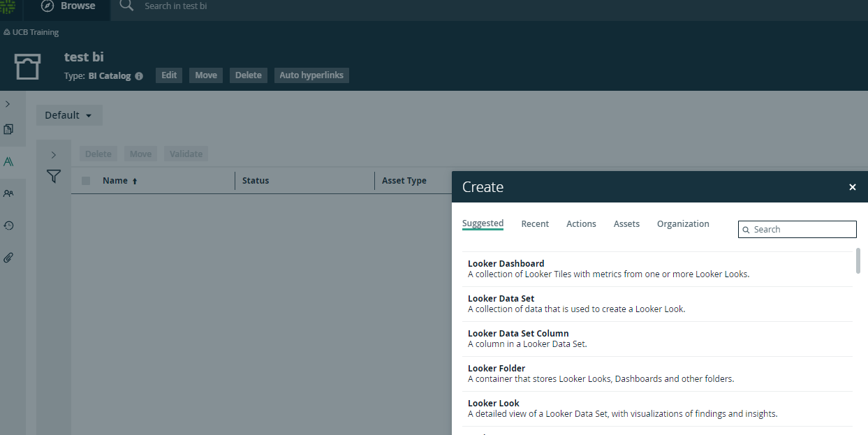Tick the select-all checkbox beside Name
The height and width of the screenshot is (435, 868).
tap(86, 181)
